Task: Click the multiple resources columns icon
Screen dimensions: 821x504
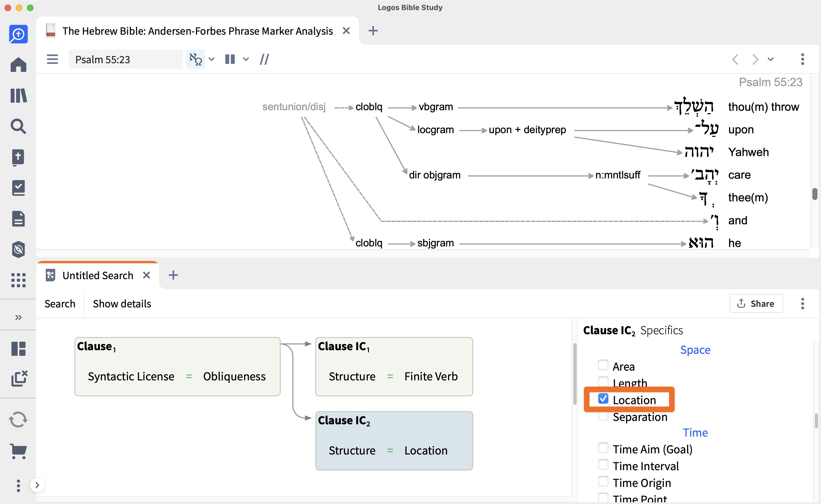Action: point(230,59)
